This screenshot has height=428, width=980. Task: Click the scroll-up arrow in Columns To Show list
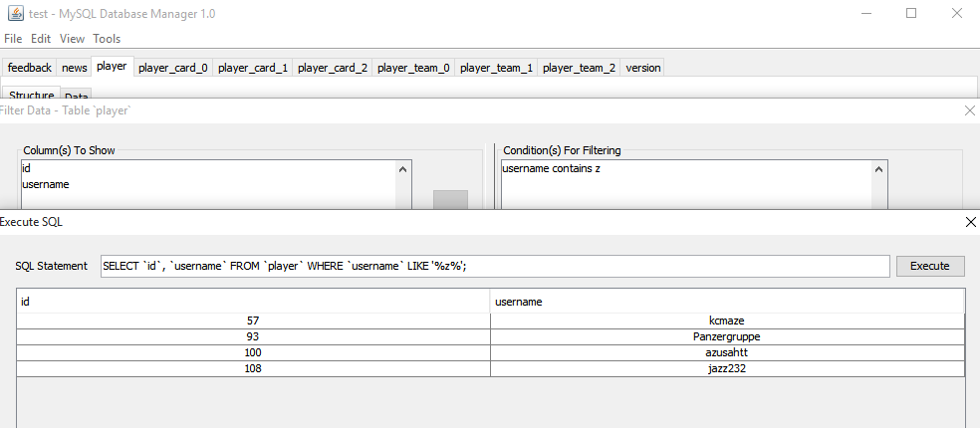point(403,169)
